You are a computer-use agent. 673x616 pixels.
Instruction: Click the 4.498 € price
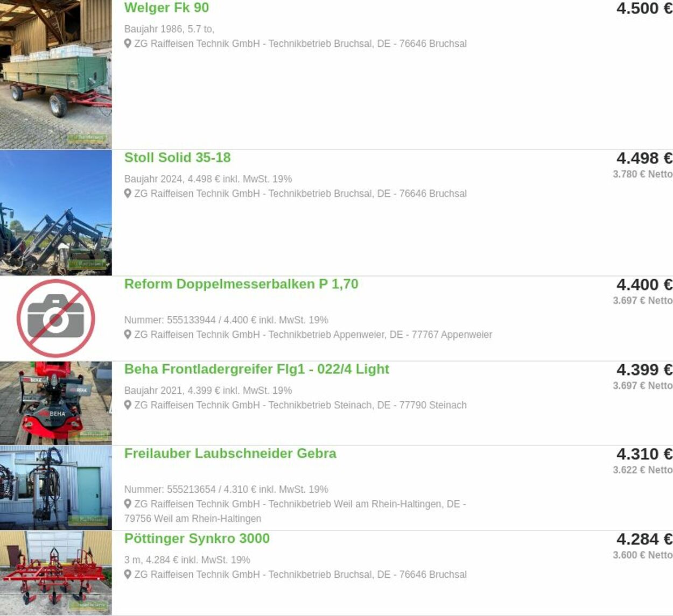644,158
